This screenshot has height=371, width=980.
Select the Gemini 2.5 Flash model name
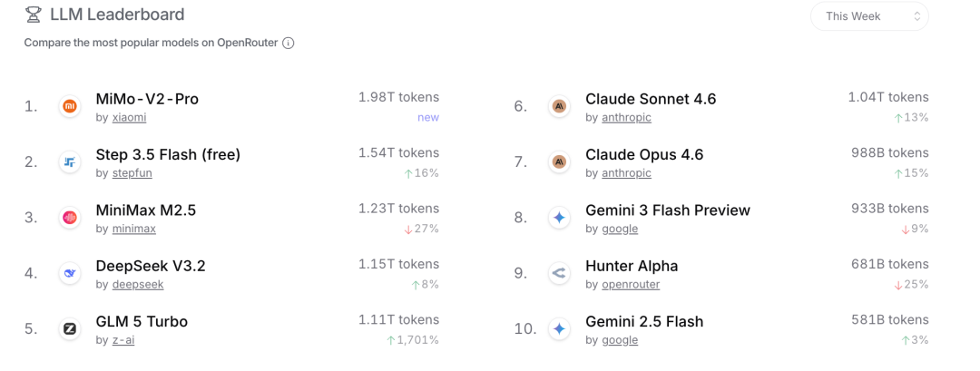coord(644,321)
